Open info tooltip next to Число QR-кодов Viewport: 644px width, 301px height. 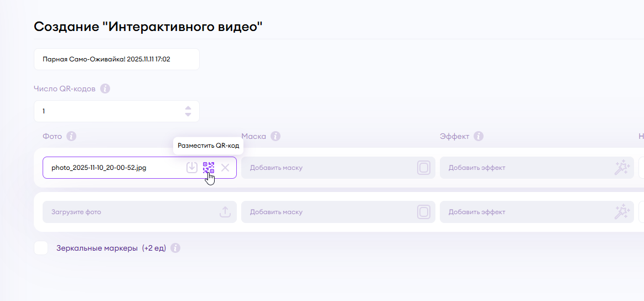coord(105,89)
